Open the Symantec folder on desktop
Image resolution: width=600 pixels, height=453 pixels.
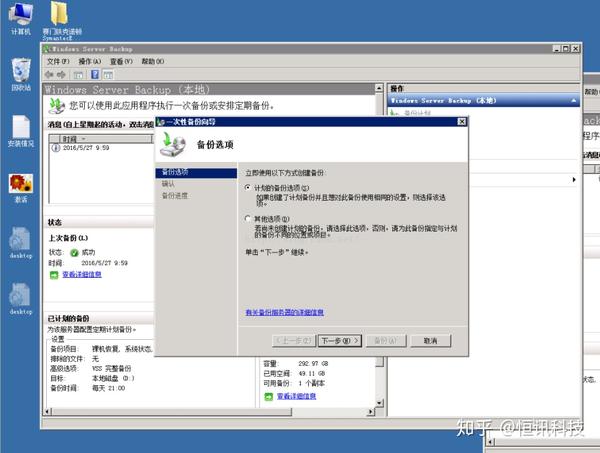[61, 21]
